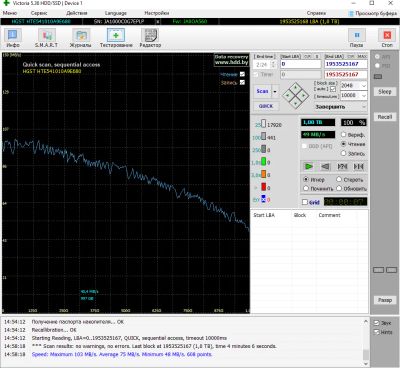The width and height of the screenshot is (400, 368).
Task: Open the Сервис menu
Action: 39,13
